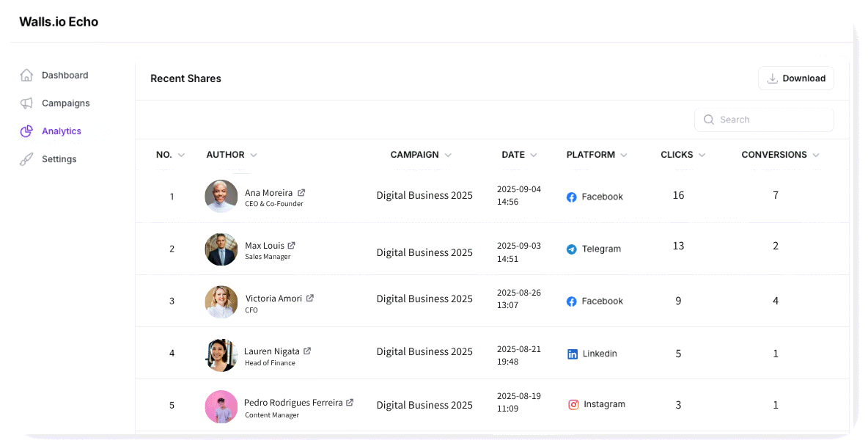Click the Settings brush icon
The width and height of the screenshot is (868, 446).
[26, 159]
